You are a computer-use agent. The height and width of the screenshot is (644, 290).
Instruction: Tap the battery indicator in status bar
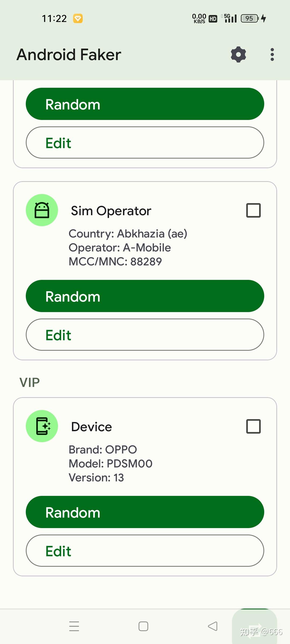point(250,18)
